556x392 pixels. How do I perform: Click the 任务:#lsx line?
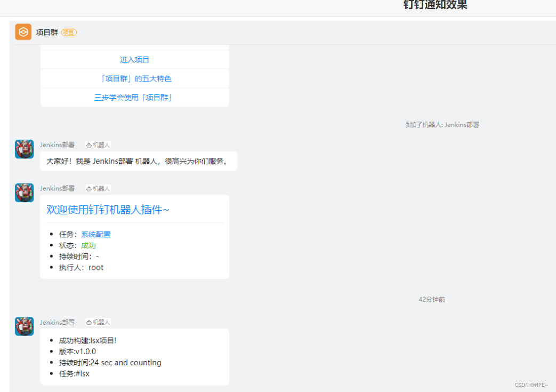coord(74,373)
